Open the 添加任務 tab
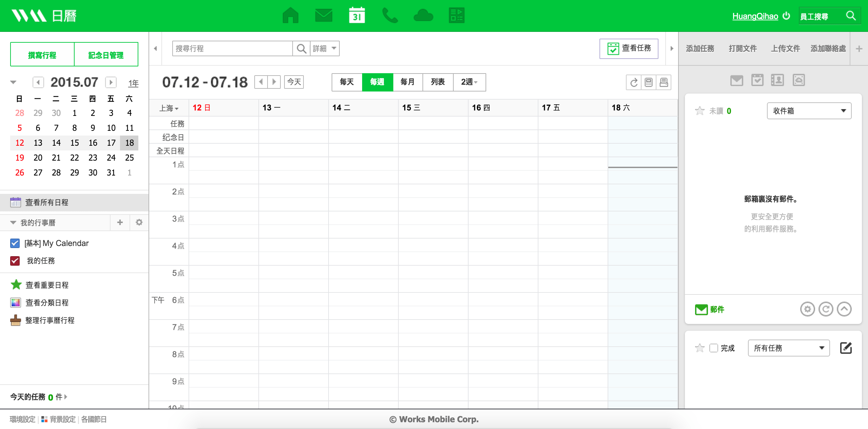The width and height of the screenshot is (868, 429). tap(700, 49)
